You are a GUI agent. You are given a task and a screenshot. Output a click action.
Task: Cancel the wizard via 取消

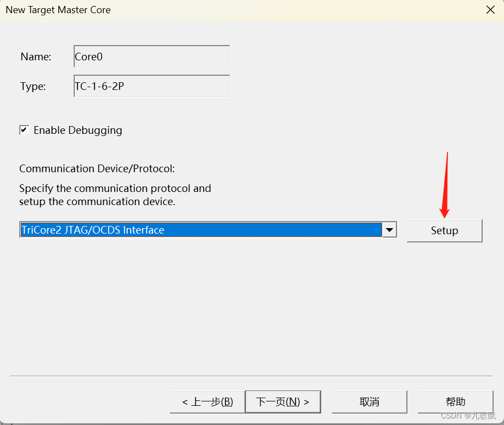[x=369, y=401]
